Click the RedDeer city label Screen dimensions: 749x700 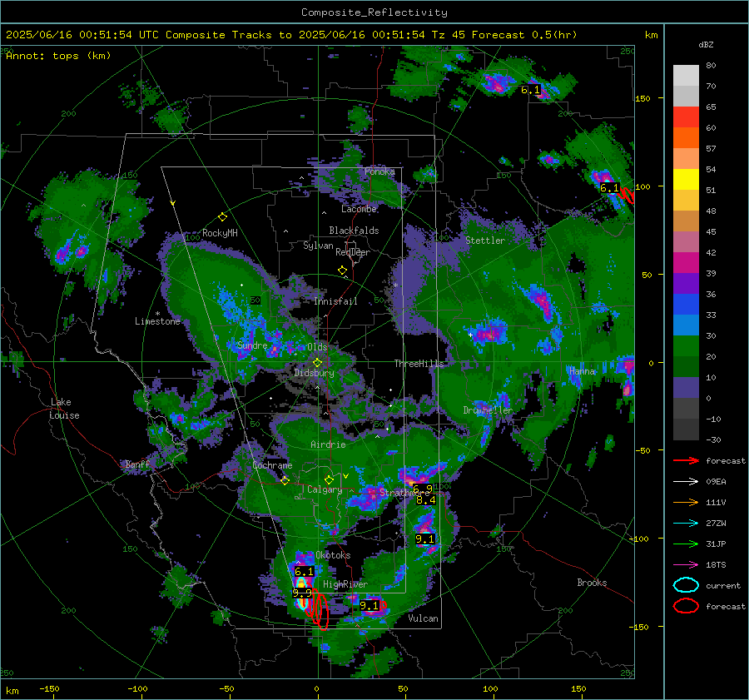coord(353,252)
